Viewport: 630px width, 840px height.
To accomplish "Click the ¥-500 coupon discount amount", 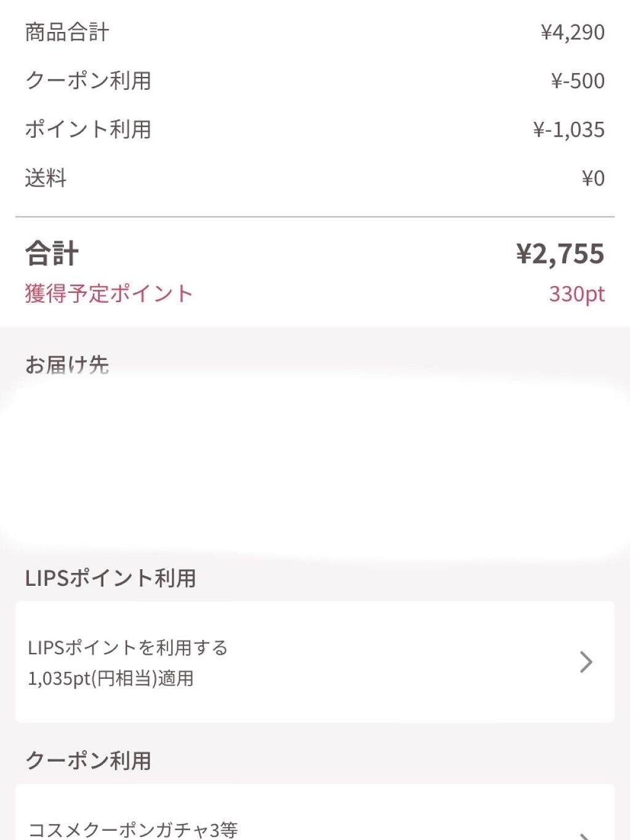I will click(577, 81).
